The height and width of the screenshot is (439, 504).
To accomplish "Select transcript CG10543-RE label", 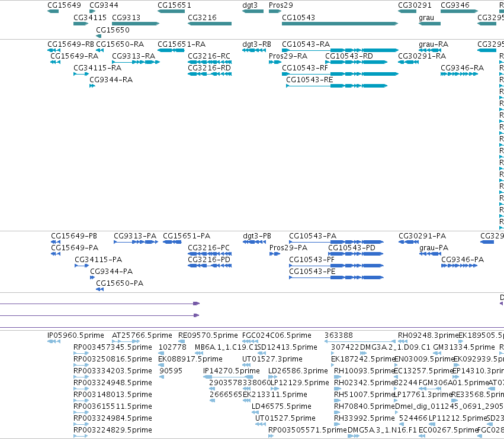I will [310, 80].
